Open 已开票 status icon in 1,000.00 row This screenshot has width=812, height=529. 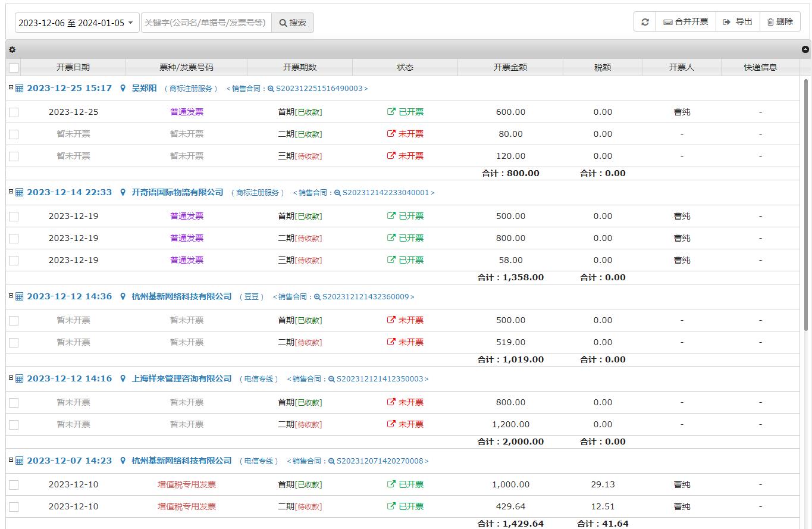(x=391, y=484)
